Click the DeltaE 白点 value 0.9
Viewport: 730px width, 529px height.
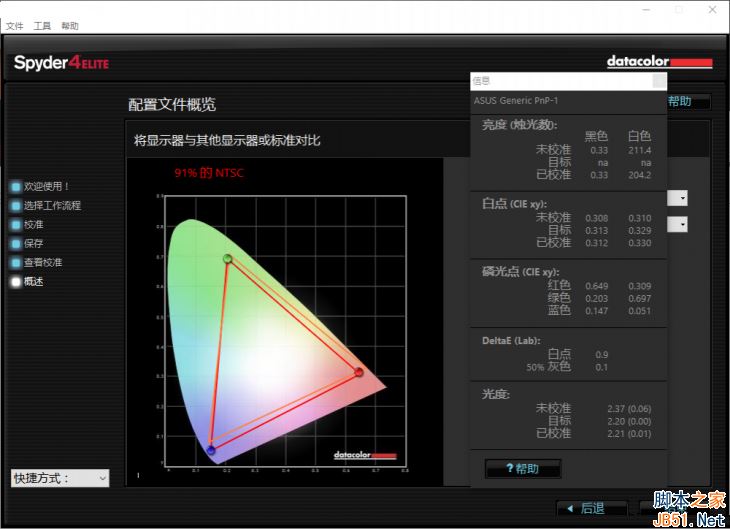[x=602, y=355]
